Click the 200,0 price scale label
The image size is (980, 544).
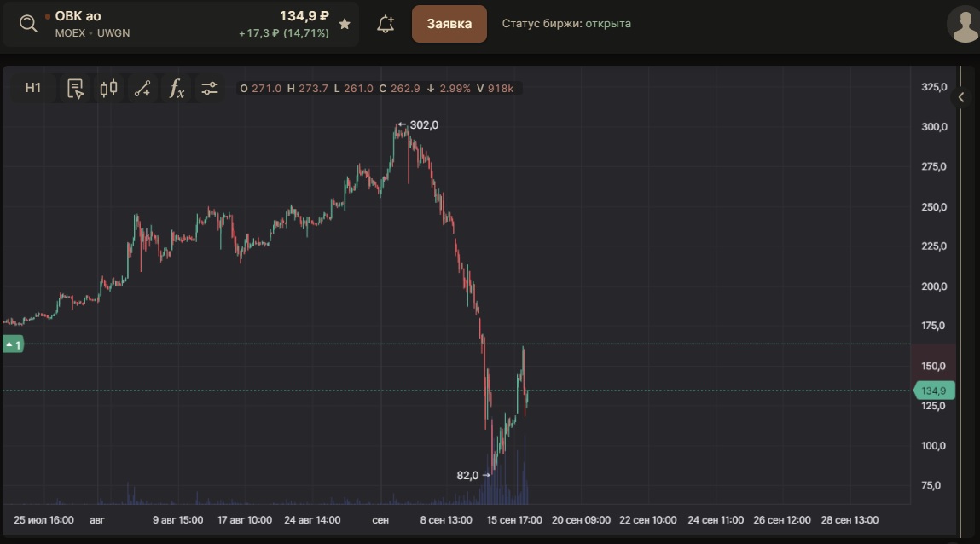[934, 286]
